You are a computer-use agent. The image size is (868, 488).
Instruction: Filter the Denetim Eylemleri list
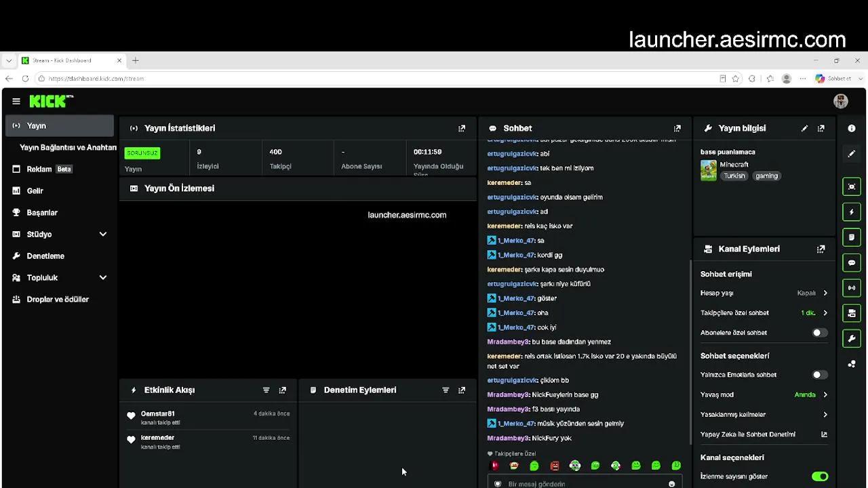click(446, 390)
